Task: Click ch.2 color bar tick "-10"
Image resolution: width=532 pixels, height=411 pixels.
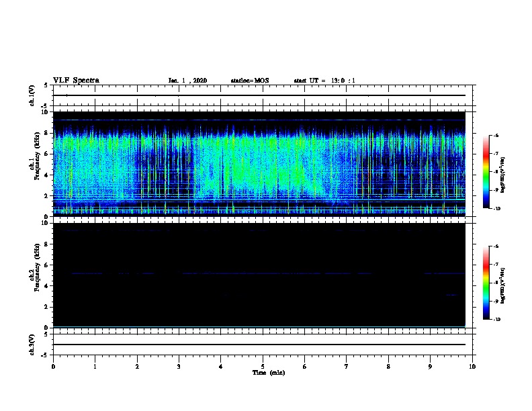Action: click(496, 320)
